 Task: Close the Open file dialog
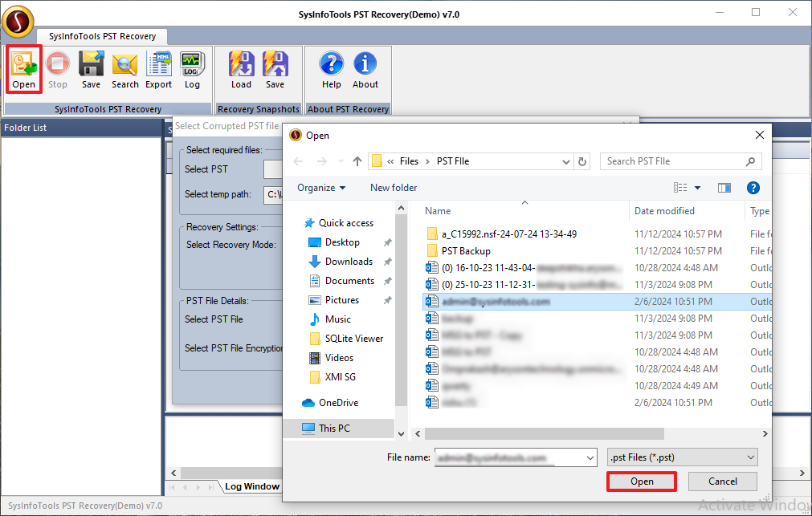click(x=759, y=135)
